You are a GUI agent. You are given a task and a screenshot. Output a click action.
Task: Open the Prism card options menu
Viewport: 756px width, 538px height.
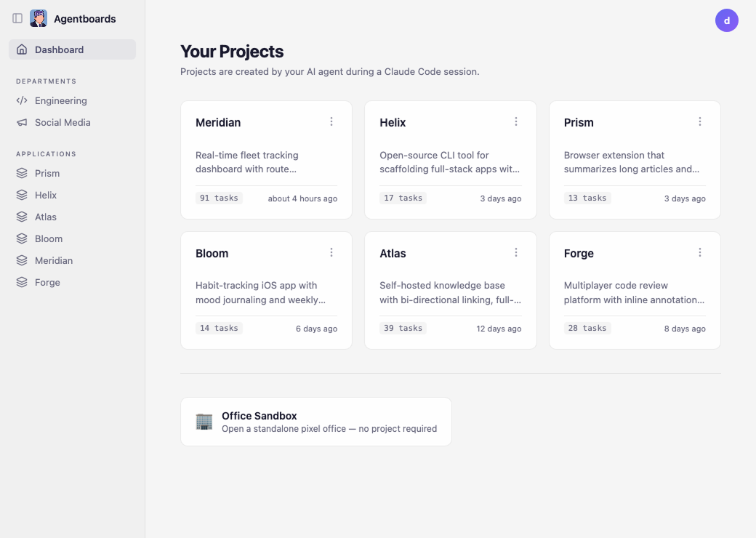click(700, 121)
